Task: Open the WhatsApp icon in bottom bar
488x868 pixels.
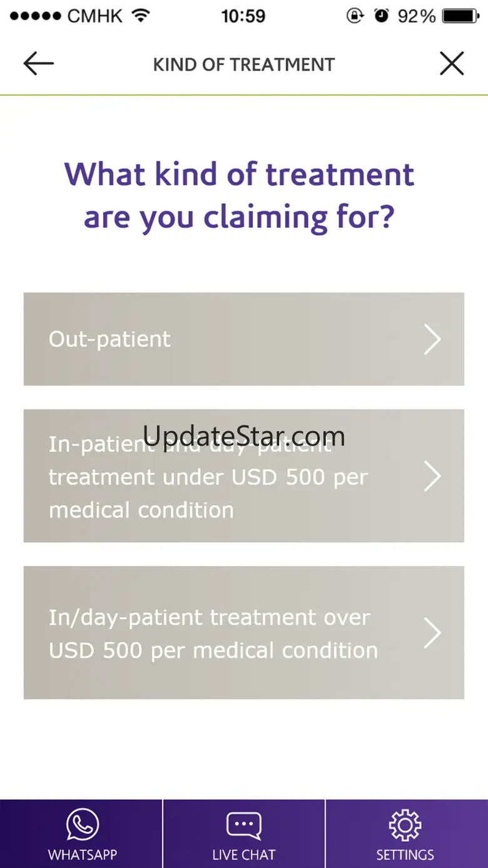Action: coord(83,824)
